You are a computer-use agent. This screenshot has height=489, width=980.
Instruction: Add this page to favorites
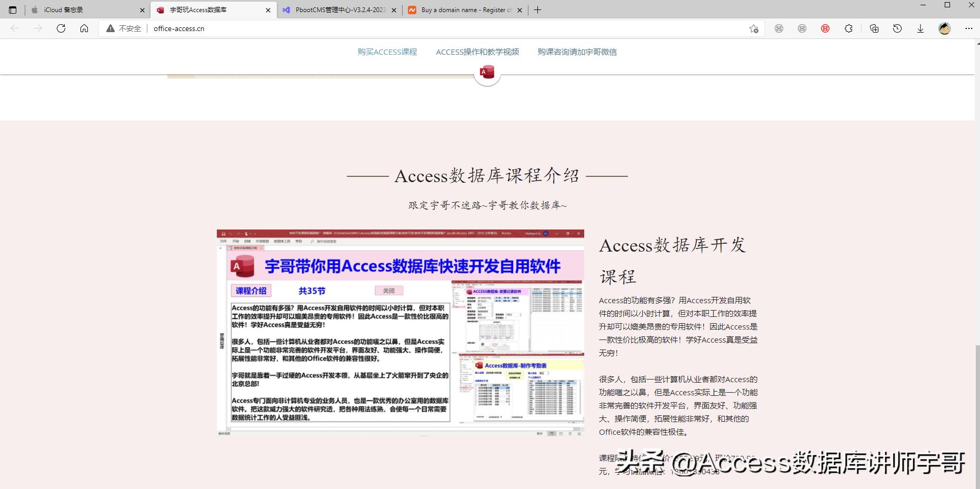coord(755,28)
